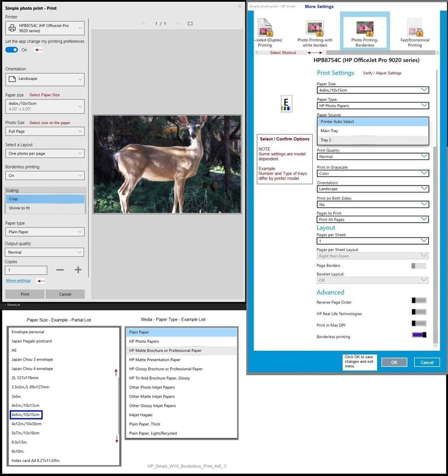
Task: Enable Reverse Page Order switch
Action: point(419,300)
